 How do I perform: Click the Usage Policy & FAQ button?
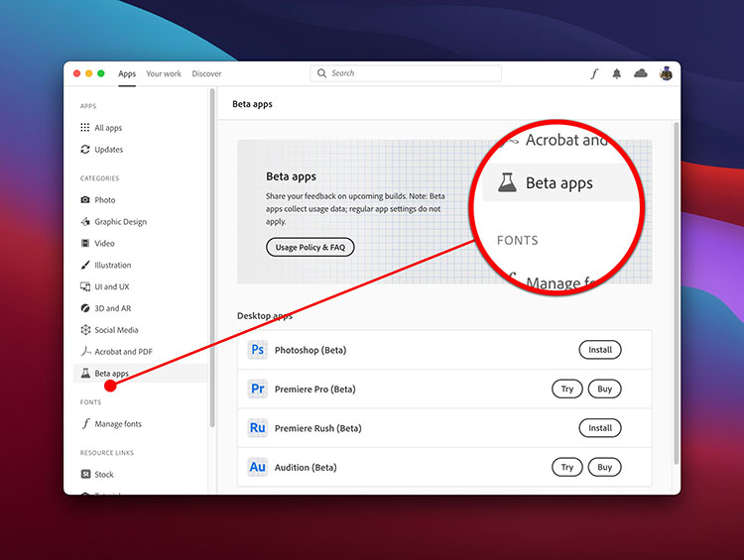click(x=310, y=247)
